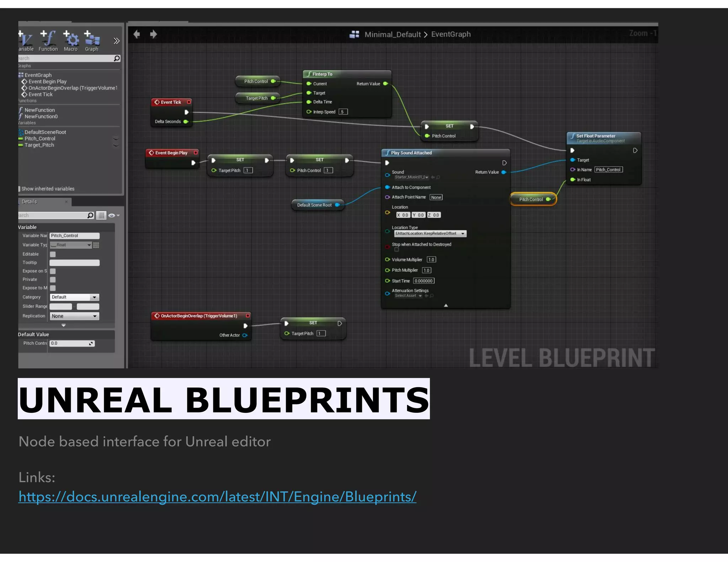728x562 pixels.
Task: Collapse Play Sound Attached node with bottom arrow
Action: coord(446,305)
